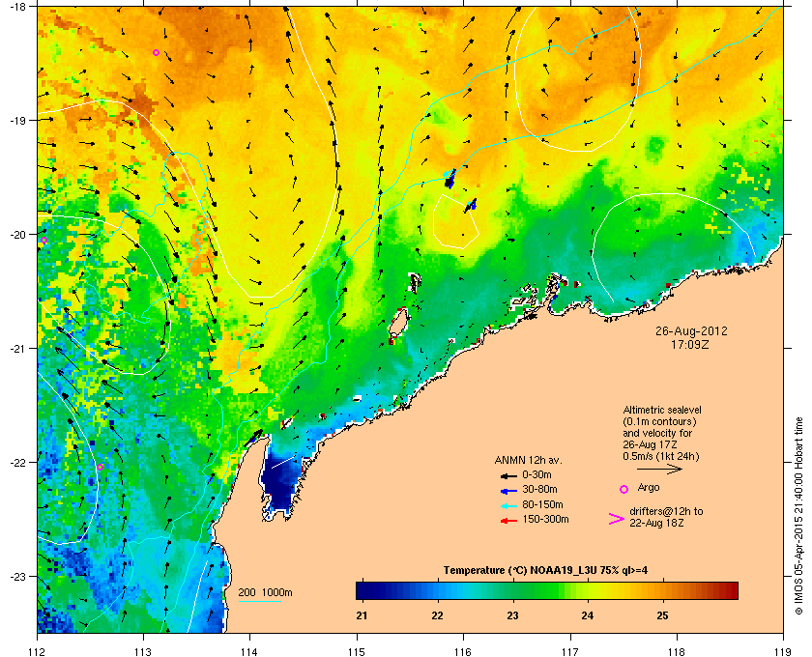Click latitude axis label '-20'

17,235
